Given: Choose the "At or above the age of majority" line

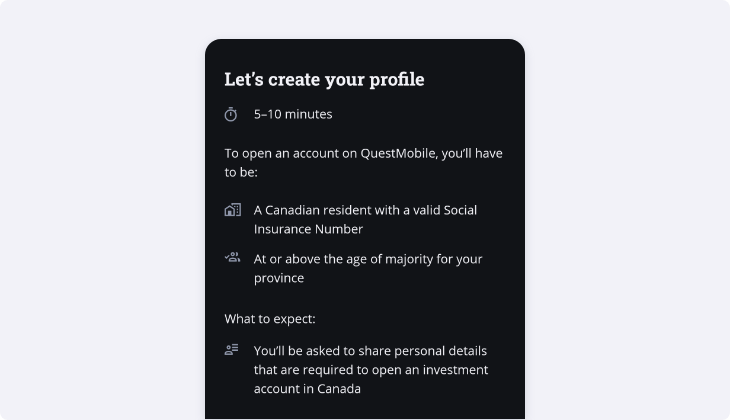Looking at the screenshot, I should (x=368, y=259).
